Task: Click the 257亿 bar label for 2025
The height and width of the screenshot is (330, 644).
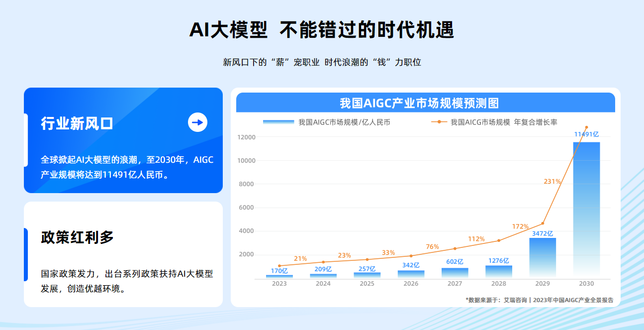Action: click(x=367, y=269)
